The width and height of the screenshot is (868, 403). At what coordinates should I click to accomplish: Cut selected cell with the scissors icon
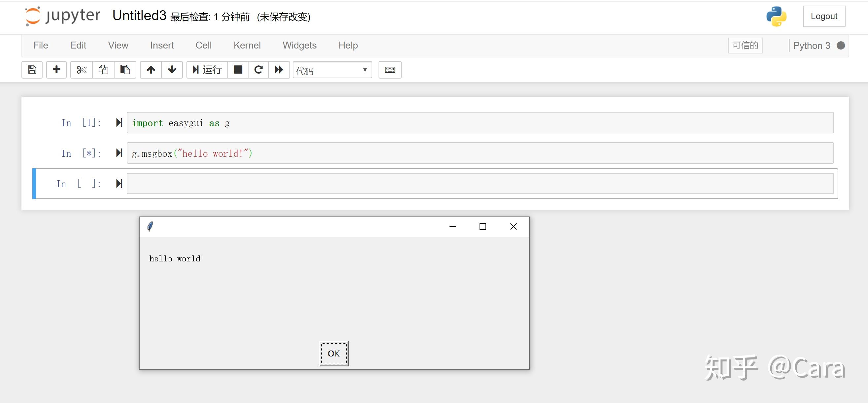pyautogui.click(x=81, y=70)
